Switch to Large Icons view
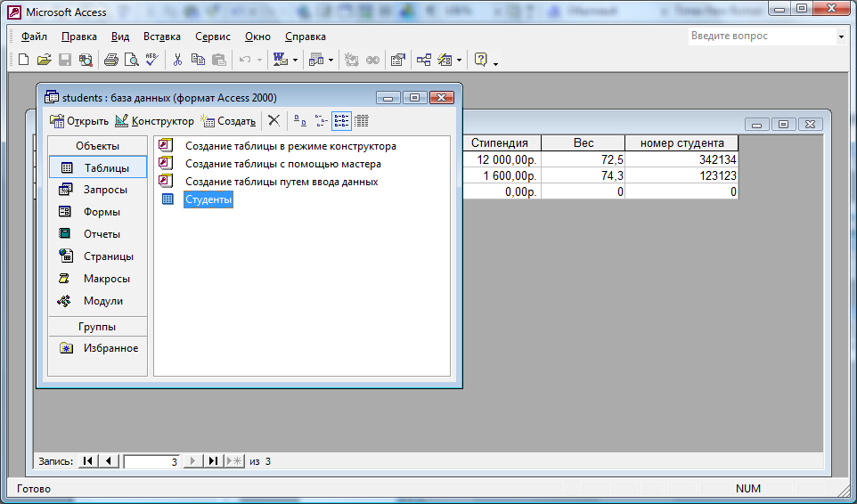Image resolution: width=857 pixels, height=504 pixels. (x=300, y=121)
